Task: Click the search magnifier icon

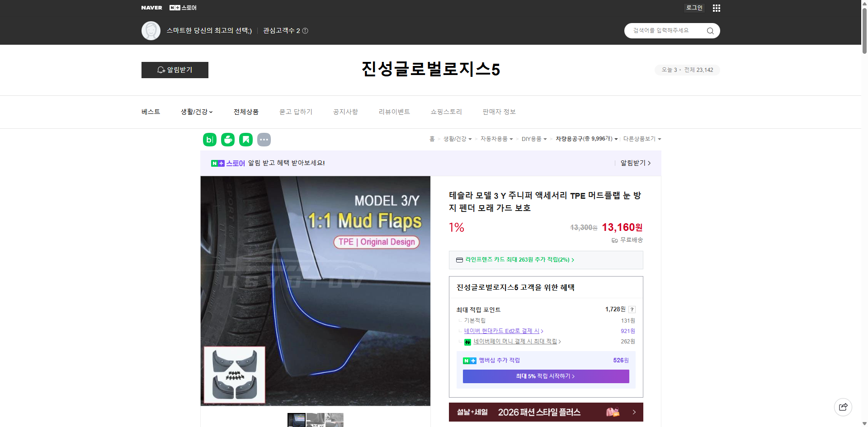Action: [x=710, y=31]
